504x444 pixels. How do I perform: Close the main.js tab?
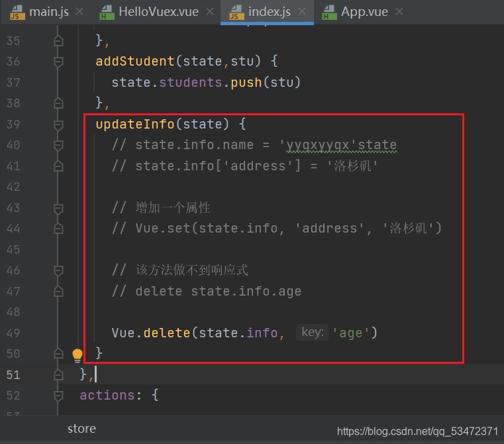pyautogui.click(x=79, y=12)
